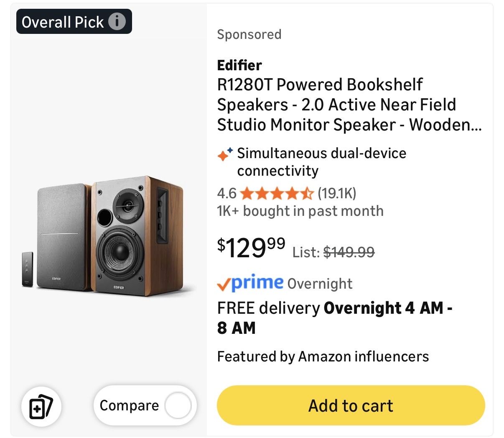Click the orange AI sparkle icon
Viewport: 504px width, 438px height.
[x=225, y=154]
